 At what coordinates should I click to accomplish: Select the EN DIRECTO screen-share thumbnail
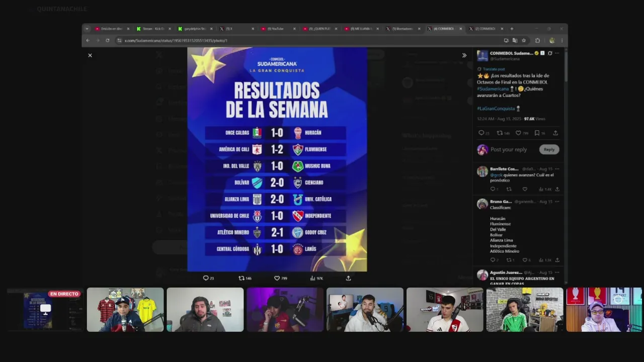tap(44, 310)
